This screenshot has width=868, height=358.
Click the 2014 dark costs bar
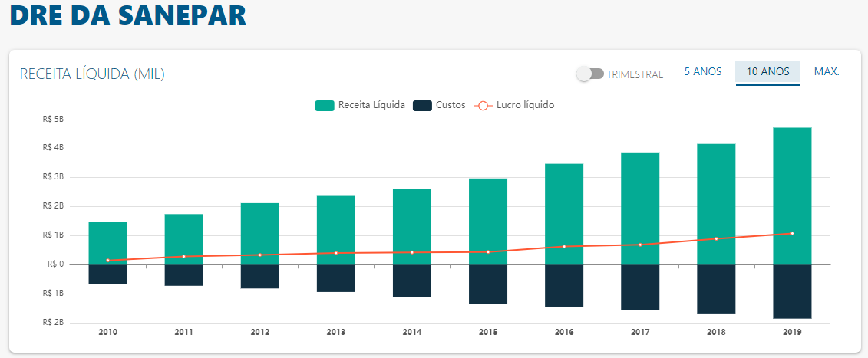click(412, 281)
